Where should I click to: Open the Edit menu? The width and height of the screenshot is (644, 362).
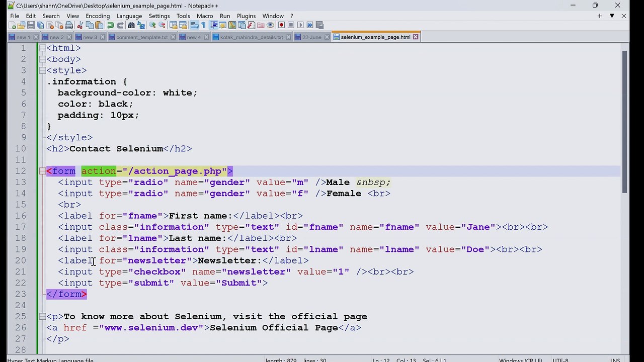pyautogui.click(x=31, y=16)
